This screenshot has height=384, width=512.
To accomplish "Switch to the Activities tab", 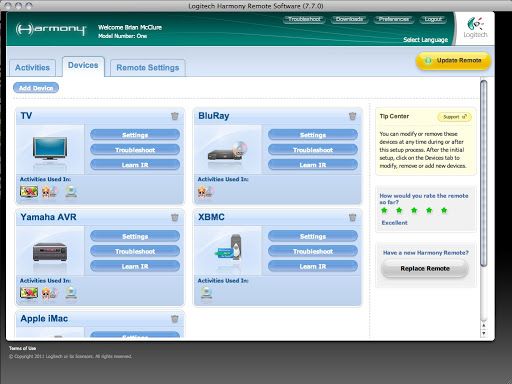I will (32, 68).
